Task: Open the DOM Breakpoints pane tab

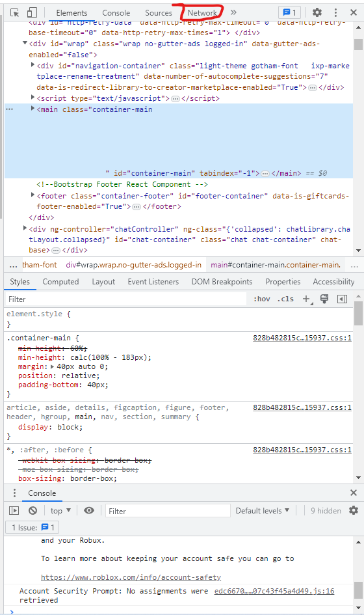Action: [x=222, y=282]
